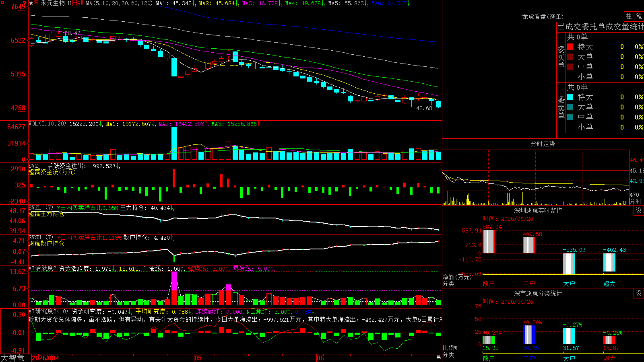Click the 强势线: 3.000 value label

click(209, 269)
